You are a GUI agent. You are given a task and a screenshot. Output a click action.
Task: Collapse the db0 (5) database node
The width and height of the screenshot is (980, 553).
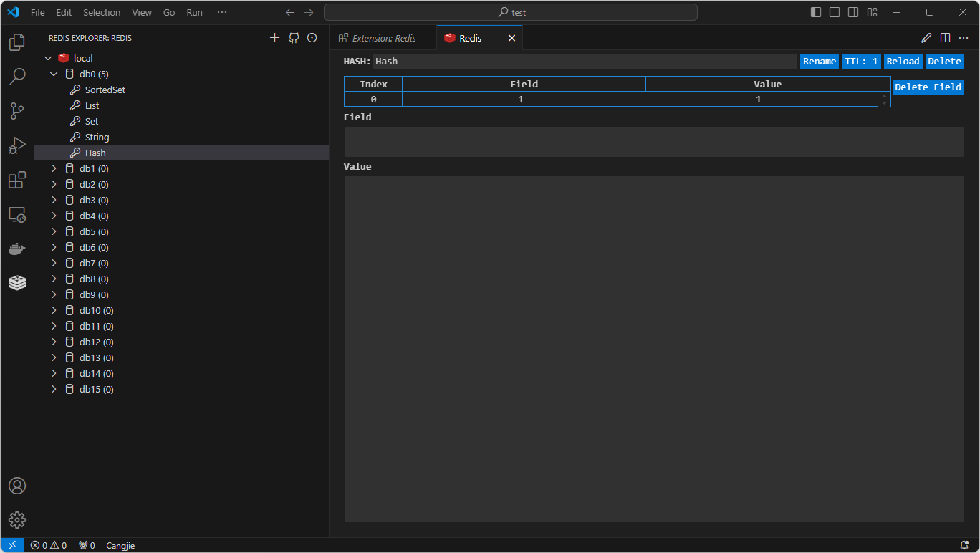(x=54, y=74)
